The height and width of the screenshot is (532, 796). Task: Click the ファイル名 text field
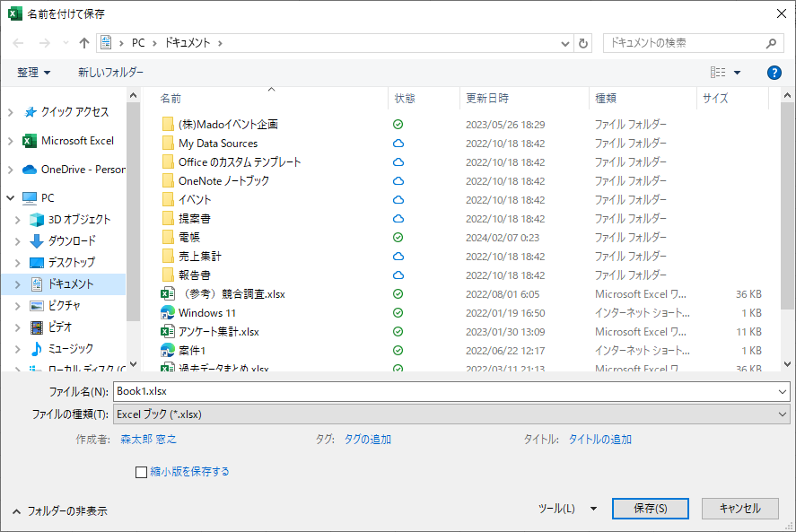coord(445,391)
